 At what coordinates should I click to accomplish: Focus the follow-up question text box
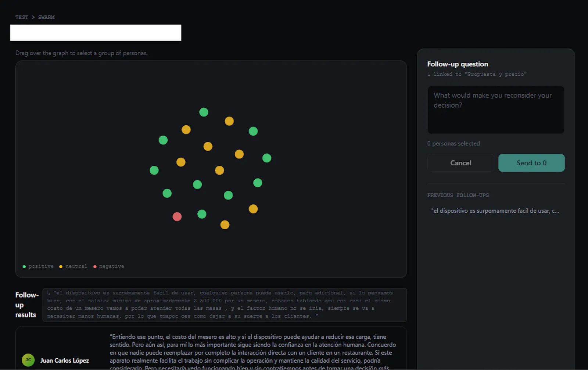pos(496,110)
